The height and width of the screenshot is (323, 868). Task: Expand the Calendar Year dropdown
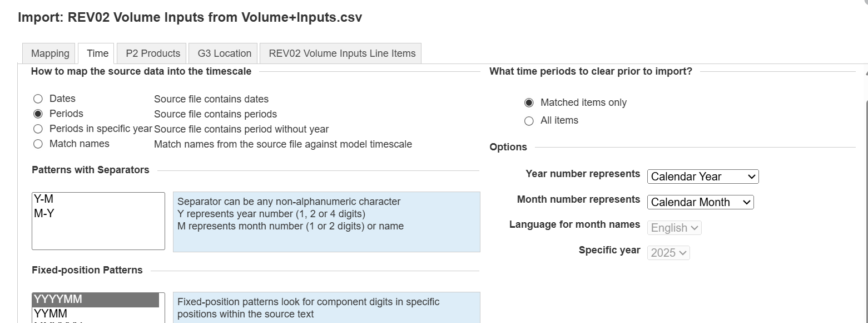point(703,177)
